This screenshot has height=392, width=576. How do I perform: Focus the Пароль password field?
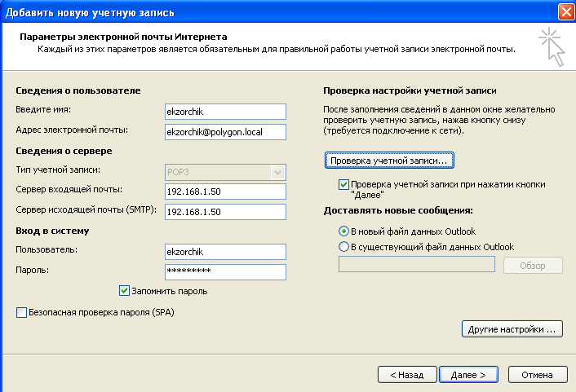coord(225,272)
